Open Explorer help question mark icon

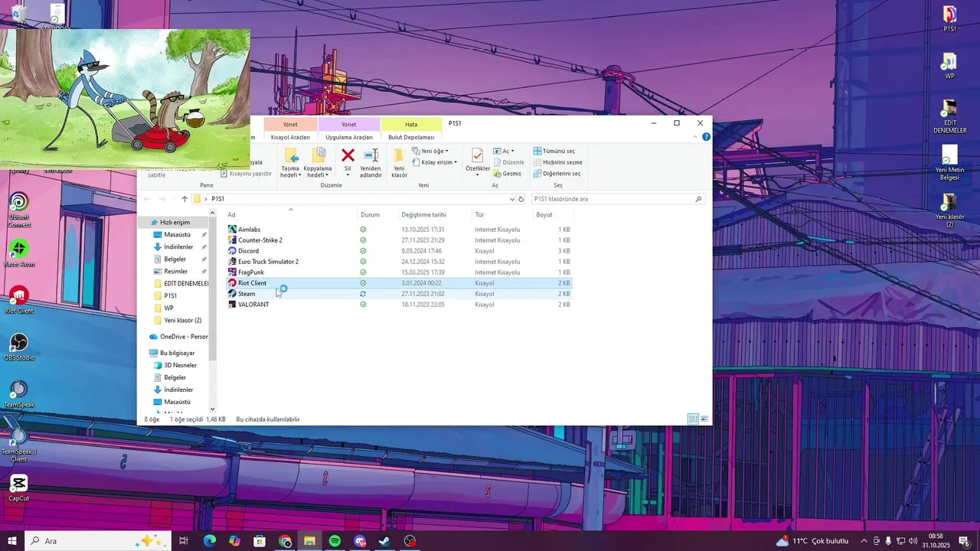point(706,137)
